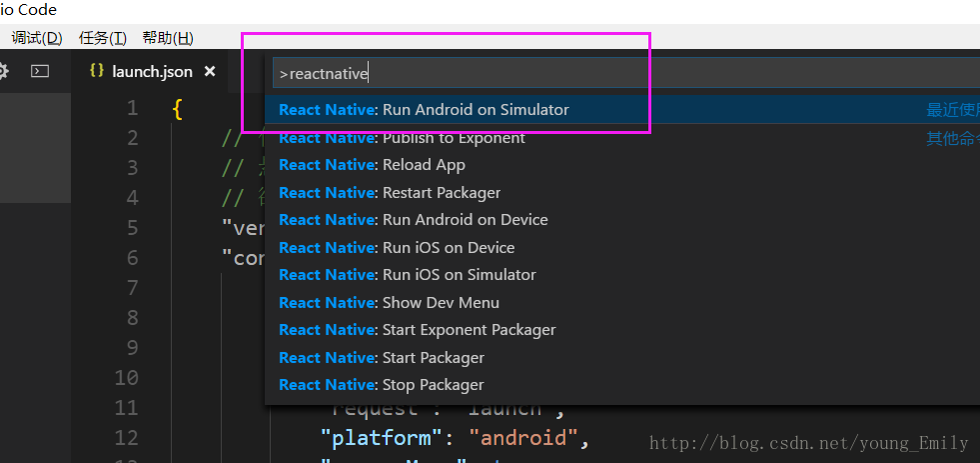
Task: Focus the command palette input field
Action: (626, 74)
